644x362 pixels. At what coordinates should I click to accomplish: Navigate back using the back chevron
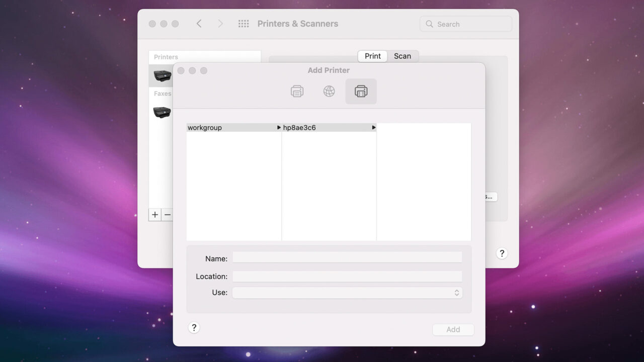[199, 23]
